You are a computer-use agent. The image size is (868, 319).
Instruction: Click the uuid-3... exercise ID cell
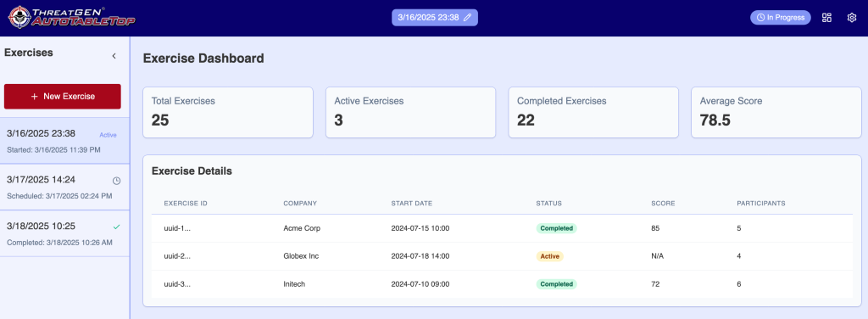pyautogui.click(x=177, y=284)
